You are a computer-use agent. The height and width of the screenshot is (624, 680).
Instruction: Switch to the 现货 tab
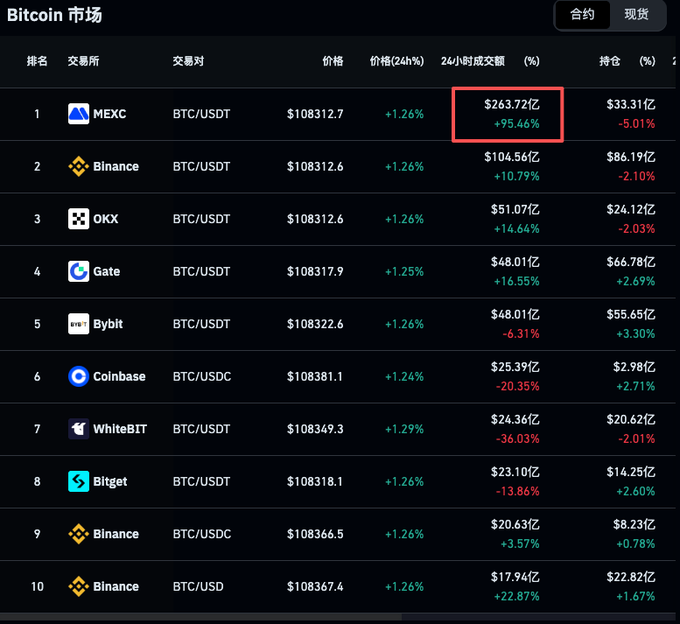pyautogui.click(x=636, y=15)
